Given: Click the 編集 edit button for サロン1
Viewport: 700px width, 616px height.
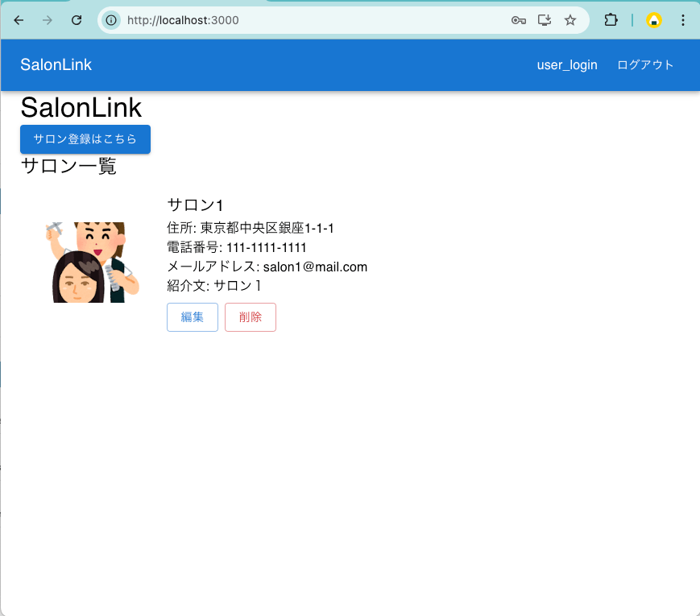Looking at the screenshot, I should pos(193,317).
